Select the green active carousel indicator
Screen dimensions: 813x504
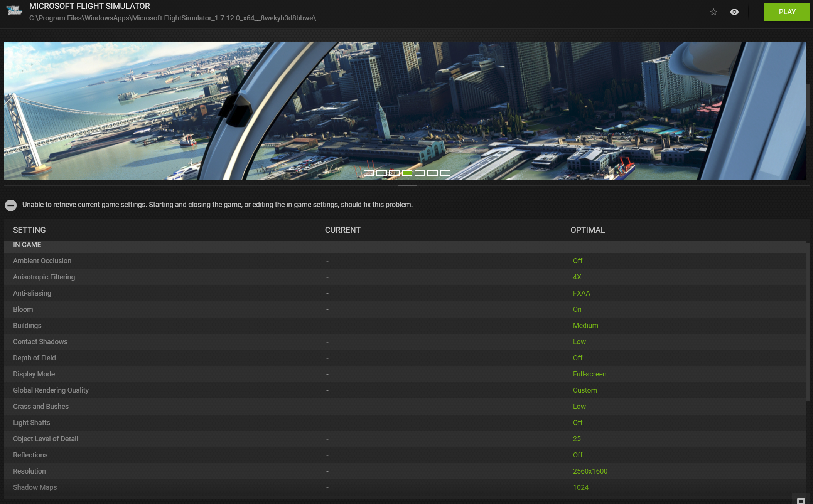tap(407, 173)
